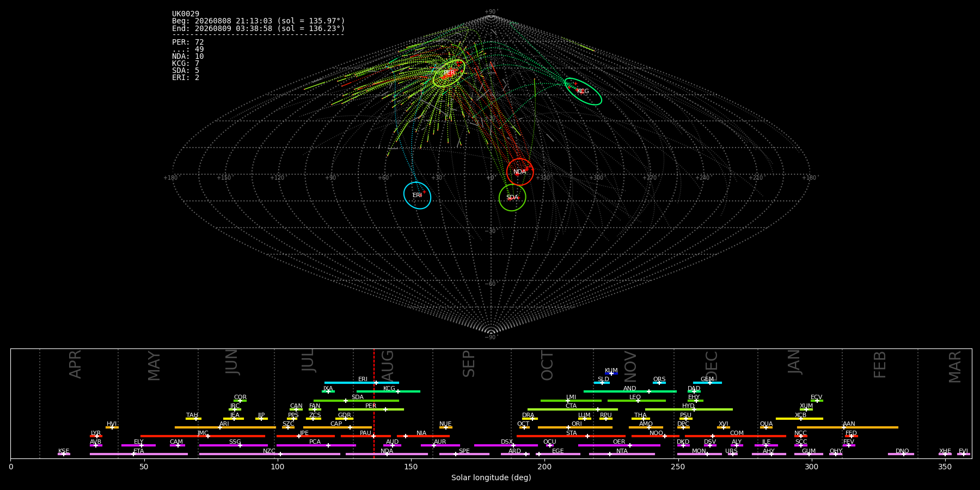Screen dimensions: 980x490
Task: Click the JXA shower bar in the timeline
Action: coord(328,391)
